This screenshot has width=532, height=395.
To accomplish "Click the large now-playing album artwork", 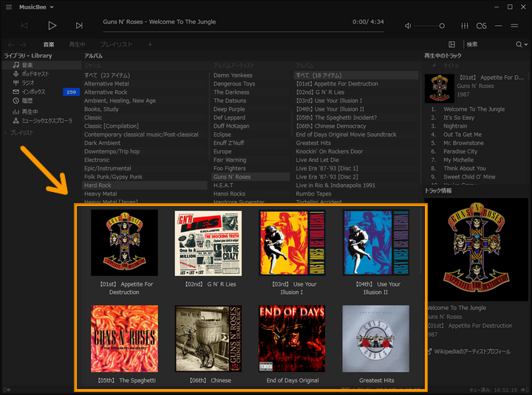I will pyautogui.click(x=477, y=250).
